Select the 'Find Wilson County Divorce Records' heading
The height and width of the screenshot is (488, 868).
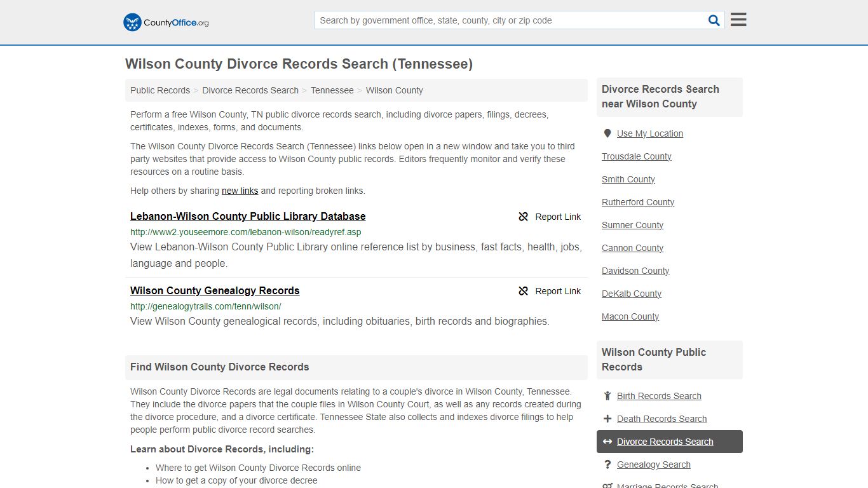tap(220, 367)
